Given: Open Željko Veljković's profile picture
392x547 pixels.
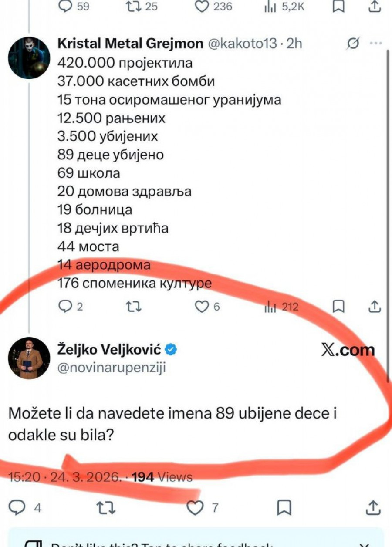Looking at the screenshot, I should point(29,358).
